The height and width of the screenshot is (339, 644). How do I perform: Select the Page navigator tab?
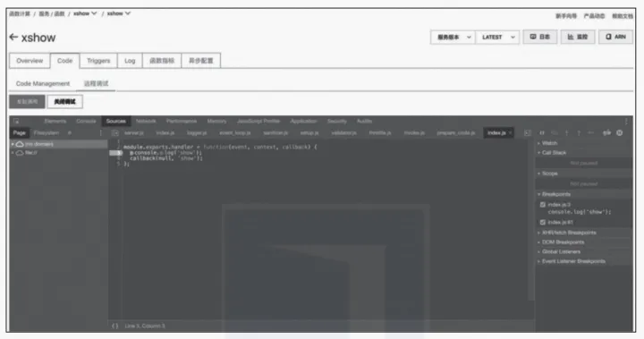click(20, 132)
